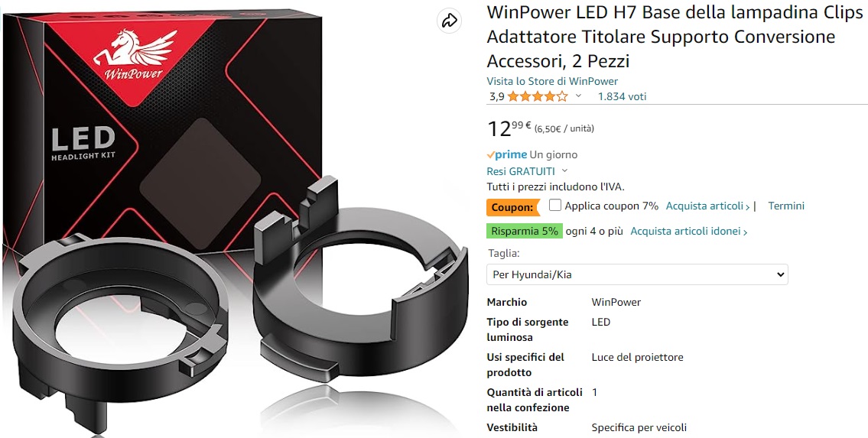Click the green Risparmia 5% badge
The image size is (868, 438).
click(x=525, y=231)
